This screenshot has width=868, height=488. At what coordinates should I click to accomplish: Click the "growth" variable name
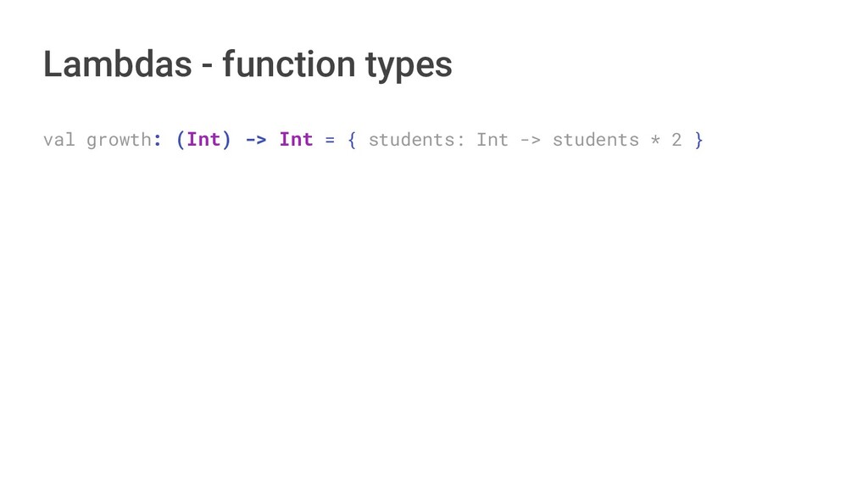118,139
